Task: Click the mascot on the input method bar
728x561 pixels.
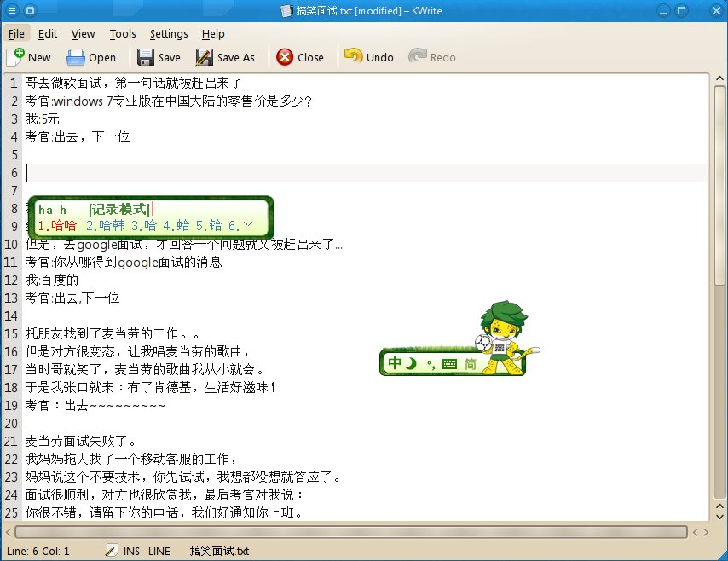Action: 504,337
